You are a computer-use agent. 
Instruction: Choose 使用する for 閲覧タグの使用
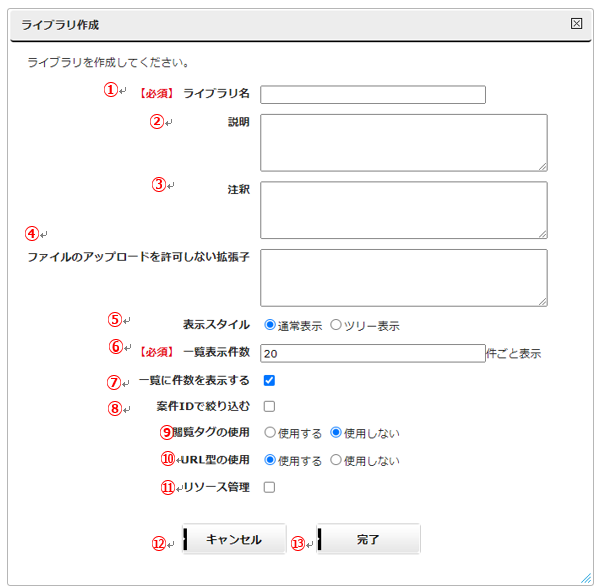[x=270, y=432]
